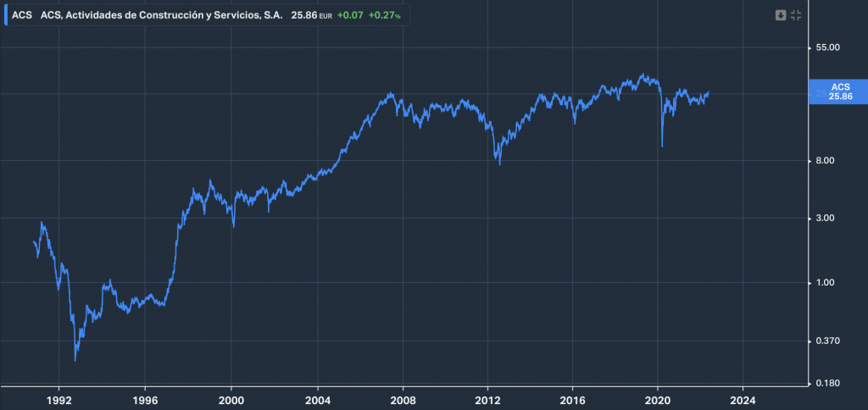This screenshot has width=868, height=410.
Task: Click the 55.00 price axis label
Action: [x=827, y=48]
